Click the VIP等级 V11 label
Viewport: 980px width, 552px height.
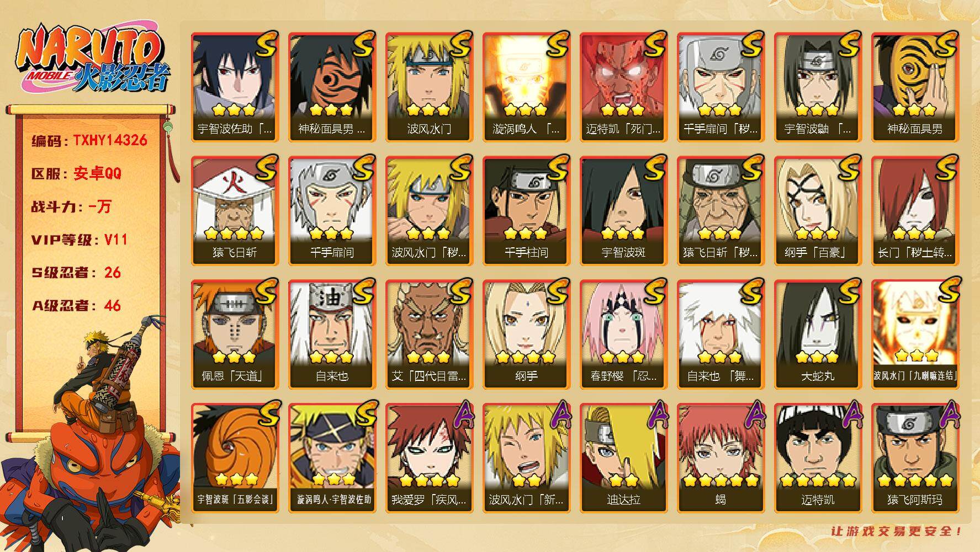[x=80, y=240]
